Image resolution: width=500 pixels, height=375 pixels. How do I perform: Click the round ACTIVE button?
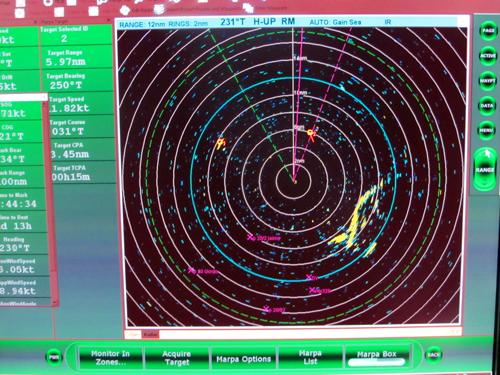[x=488, y=56]
